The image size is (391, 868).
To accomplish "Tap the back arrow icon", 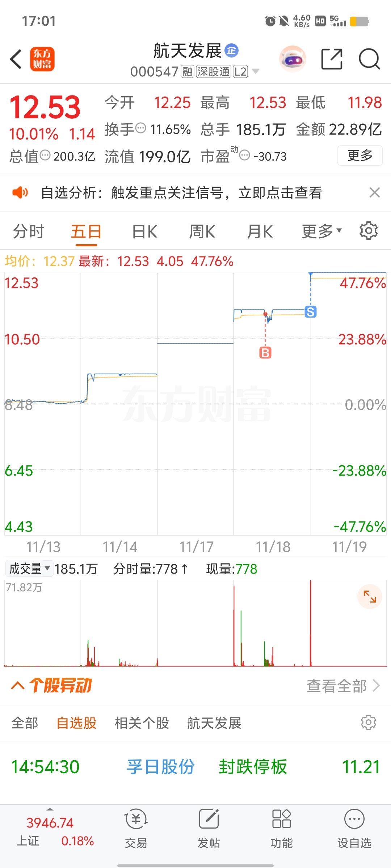I will coord(16,59).
